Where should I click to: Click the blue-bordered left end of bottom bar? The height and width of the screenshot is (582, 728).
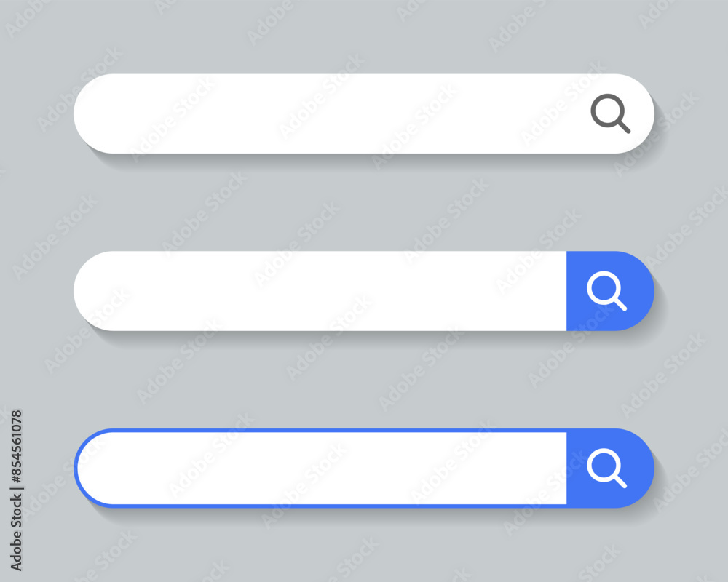pos(93,469)
